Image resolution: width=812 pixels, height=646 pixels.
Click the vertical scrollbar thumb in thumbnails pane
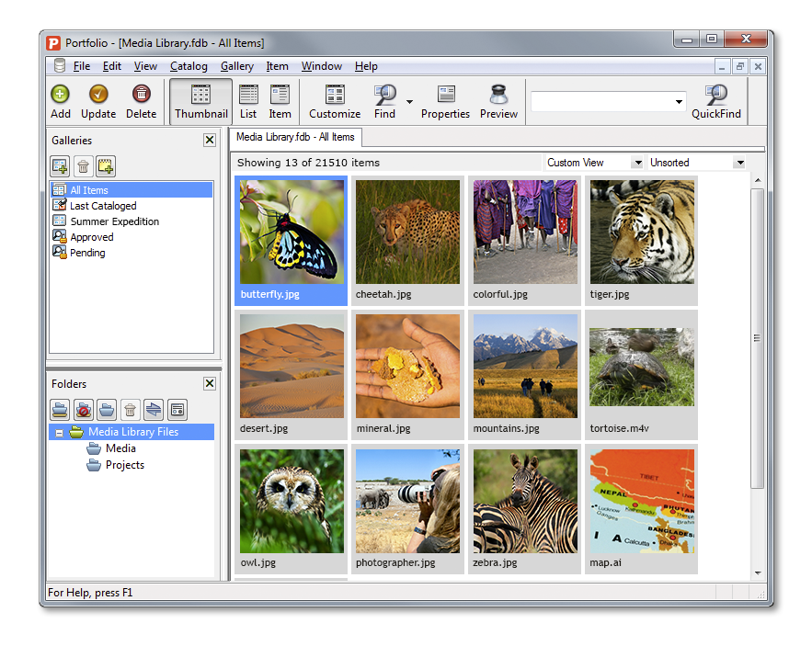pyautogui.click(x=757, y=338)
